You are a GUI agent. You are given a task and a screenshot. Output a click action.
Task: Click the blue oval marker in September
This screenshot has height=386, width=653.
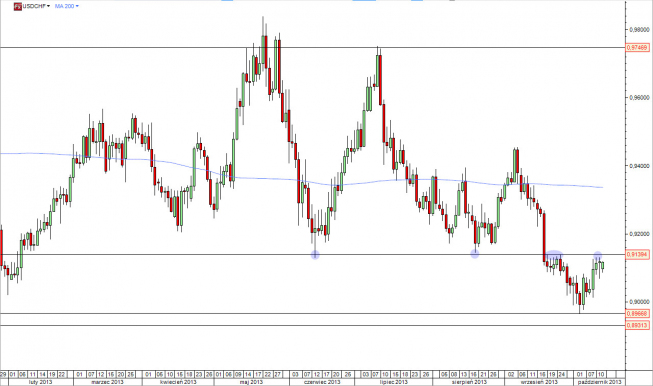click(x=554, y=254)
